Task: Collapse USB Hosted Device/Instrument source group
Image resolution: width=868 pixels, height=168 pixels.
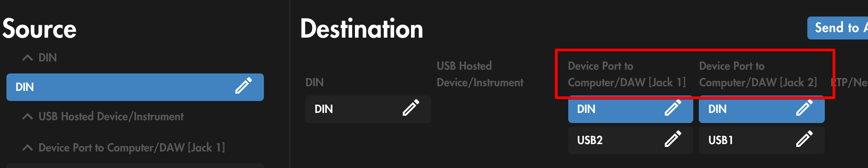Action: pyautogui.click(x=28, y=117)
